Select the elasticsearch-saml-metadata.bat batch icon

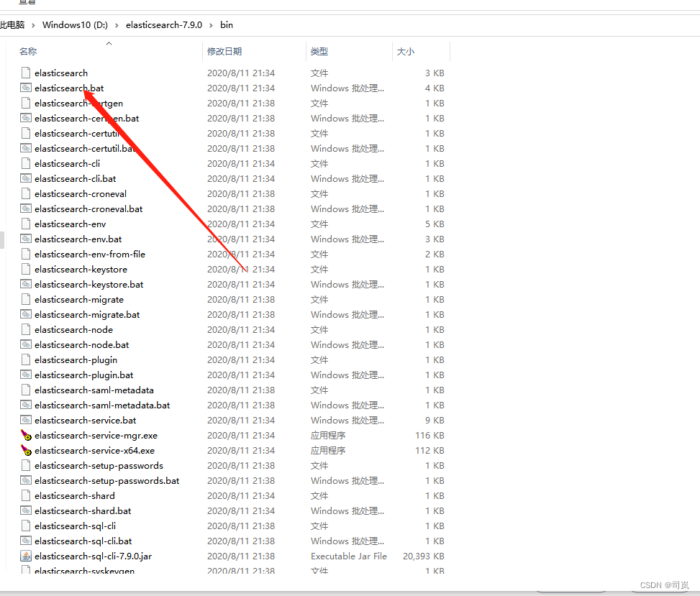coord(26,405)
